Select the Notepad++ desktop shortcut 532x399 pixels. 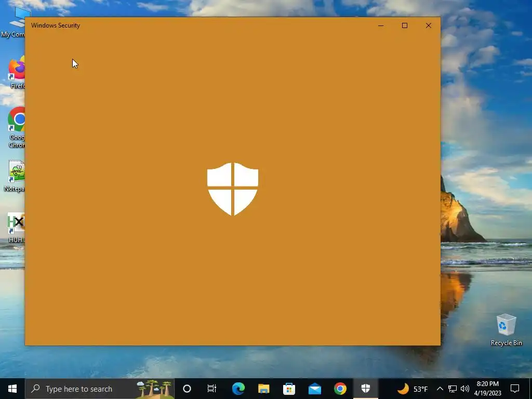pyautogui.click(x=14, y=176)
